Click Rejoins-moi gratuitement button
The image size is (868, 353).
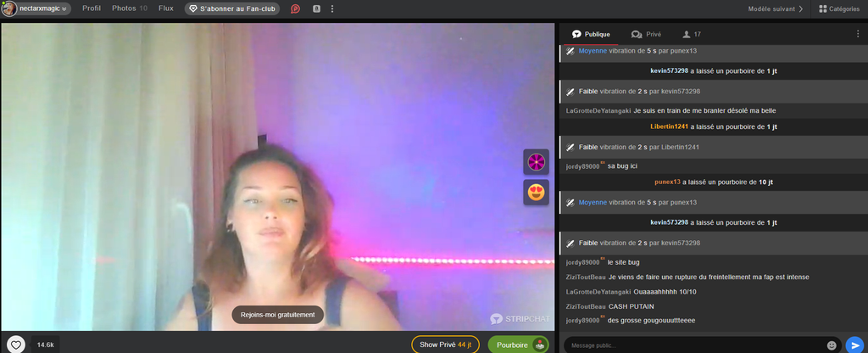(277, 315)
